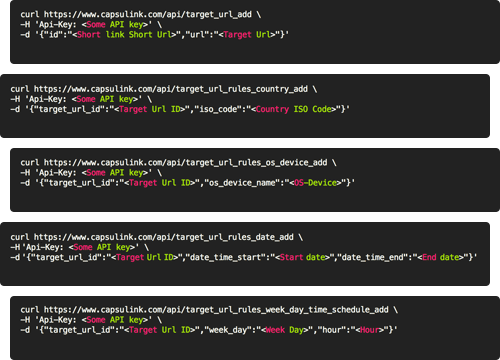Screen dimensions: 500x360
Task: Click the target_url_rules_os_device_add URL line
Action: coord(178,163)
